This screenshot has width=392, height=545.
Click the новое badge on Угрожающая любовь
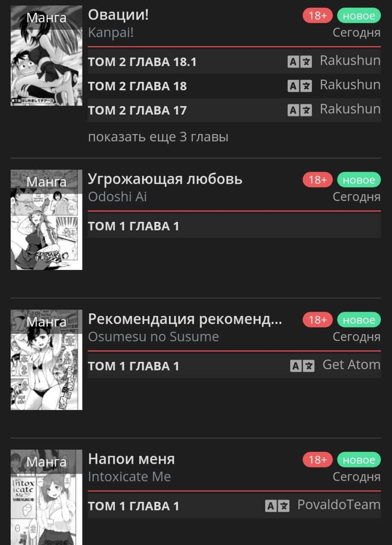pyautogui.click(x=359, y=180)
